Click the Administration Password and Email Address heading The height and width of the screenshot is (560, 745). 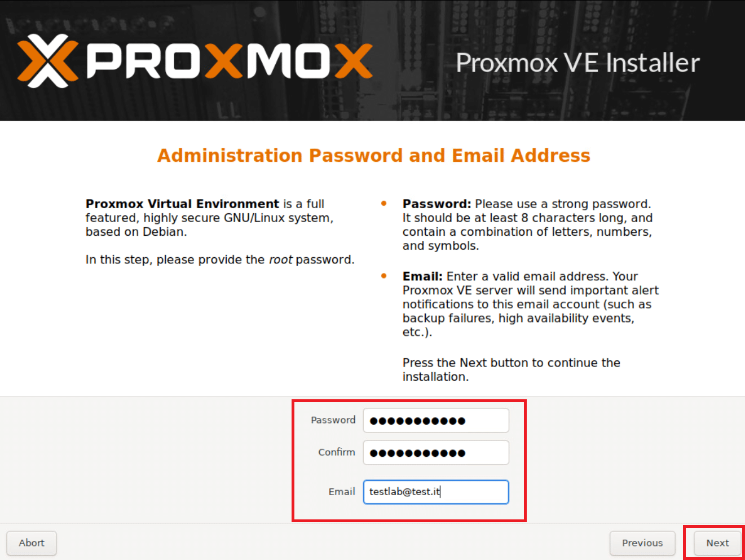(374, 156)
